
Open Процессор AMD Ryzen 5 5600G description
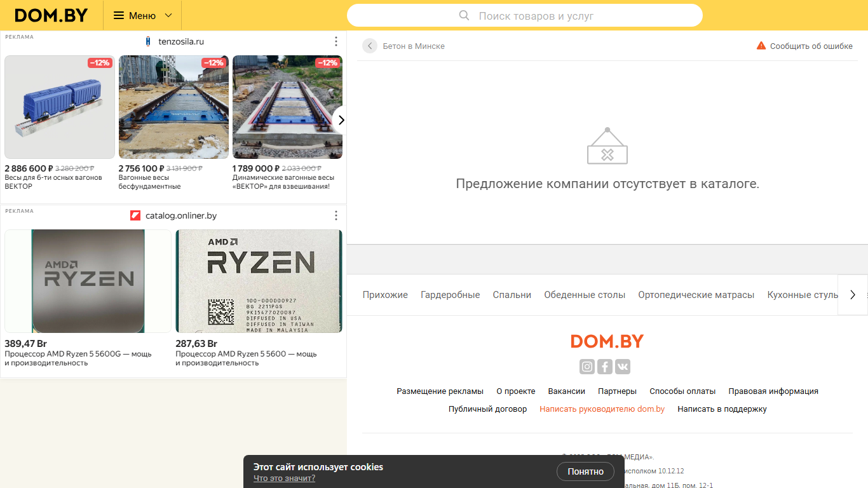(x=78, y=358)
